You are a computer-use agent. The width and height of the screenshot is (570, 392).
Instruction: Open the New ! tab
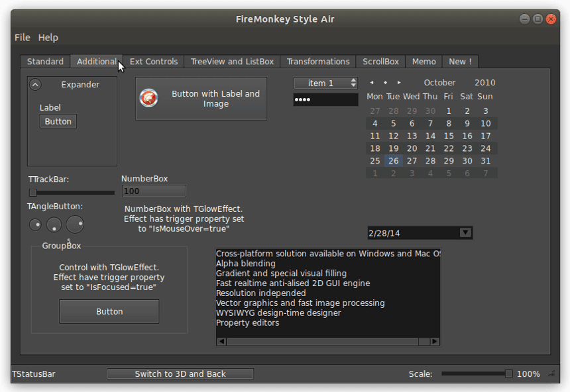460,62
